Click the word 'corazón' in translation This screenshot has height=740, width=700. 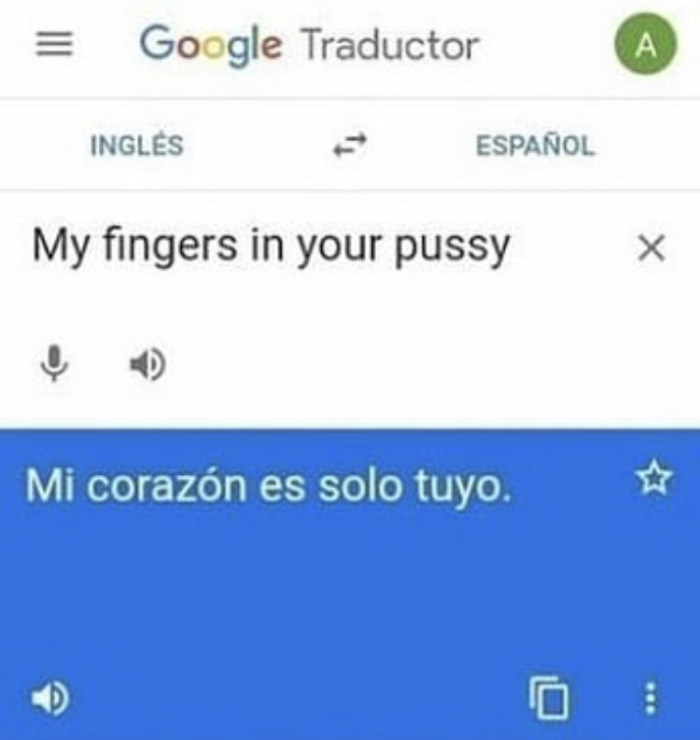coord(167,486)
